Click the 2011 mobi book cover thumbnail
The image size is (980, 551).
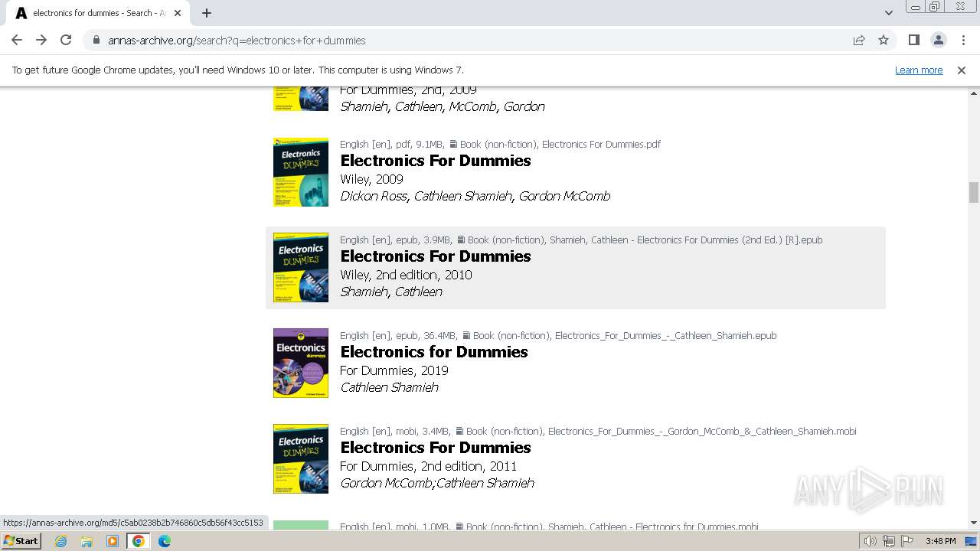[301, 459]
